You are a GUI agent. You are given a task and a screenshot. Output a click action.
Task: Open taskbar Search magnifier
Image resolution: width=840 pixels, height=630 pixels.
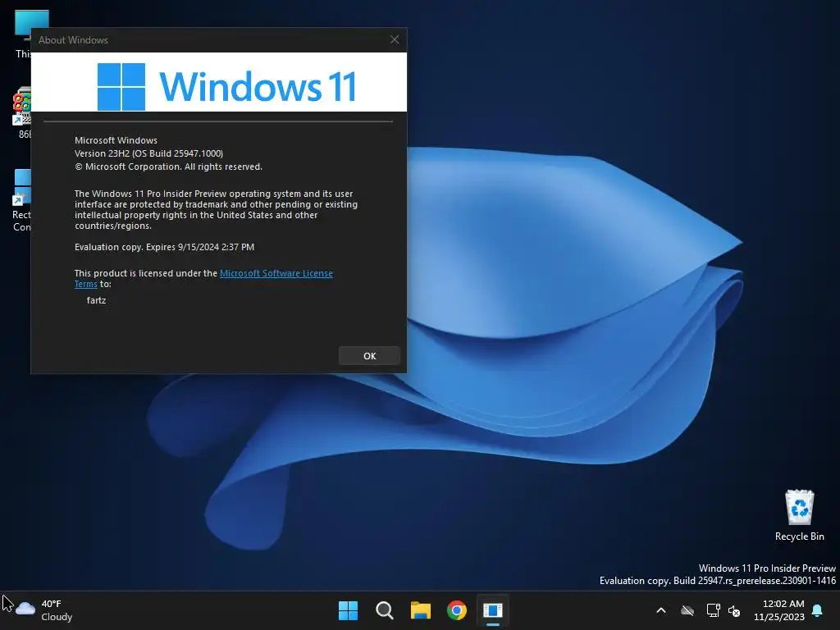click(x=385, y=610)
